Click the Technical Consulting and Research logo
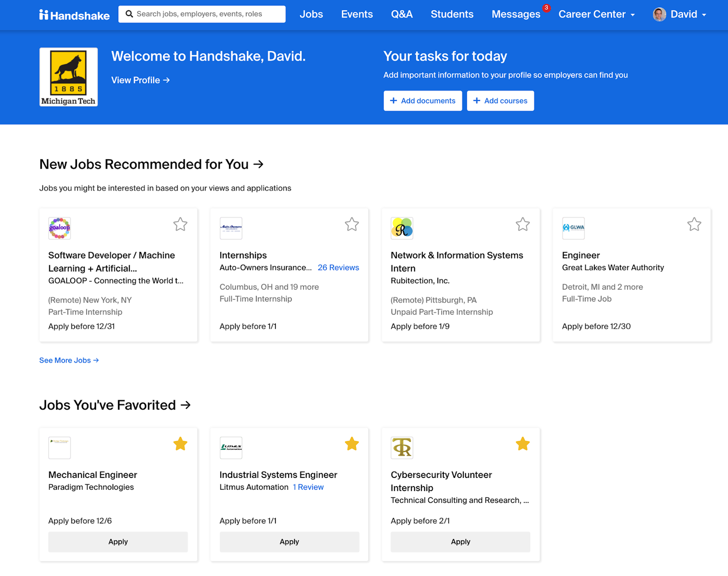 402,448
